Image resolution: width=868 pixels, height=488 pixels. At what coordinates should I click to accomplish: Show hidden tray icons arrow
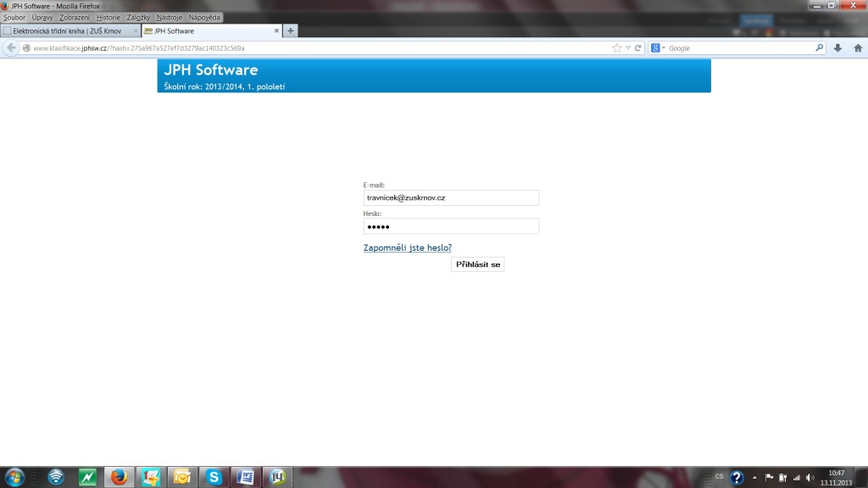click(x=754, y=478)
